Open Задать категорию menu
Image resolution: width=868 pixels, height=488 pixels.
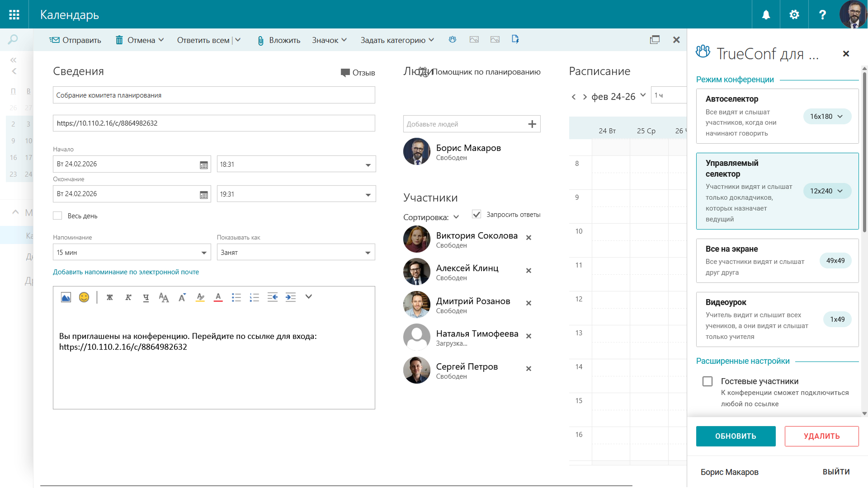coord(397,40)
